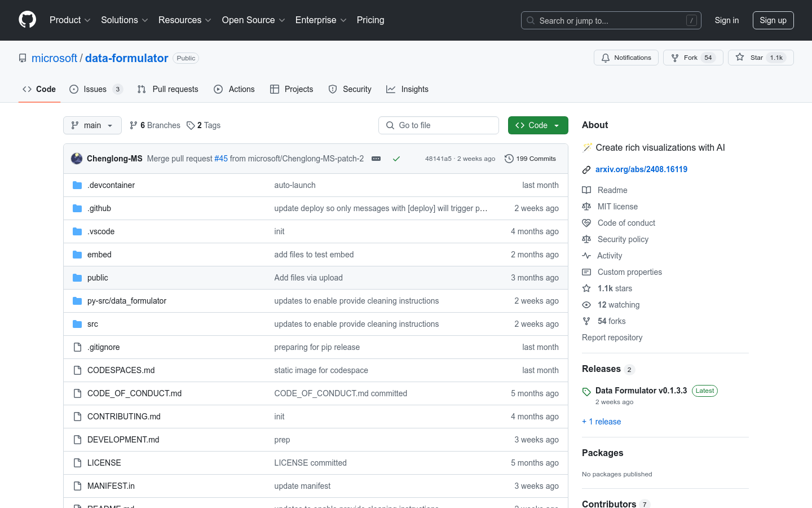Open the .vscode folder
The width and height of the screenshot is (812, 508).
[x=101, y=231]
